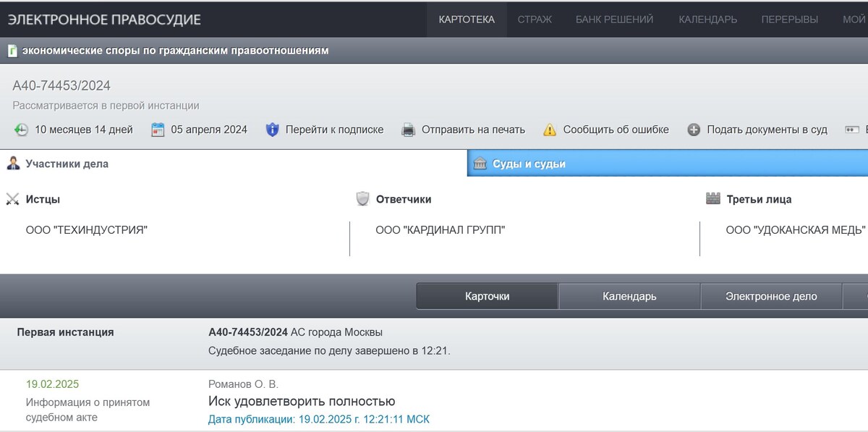Click Рассматривается в первой инстанции status
This screenshot has height=432, width=868.
[x=106, y=106]
